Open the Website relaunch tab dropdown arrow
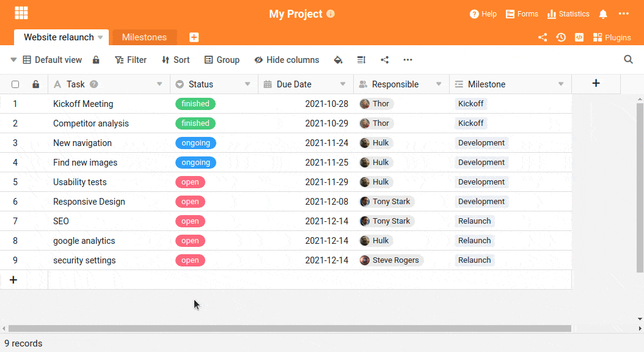 pyautogui.click(x=100, y=37)
